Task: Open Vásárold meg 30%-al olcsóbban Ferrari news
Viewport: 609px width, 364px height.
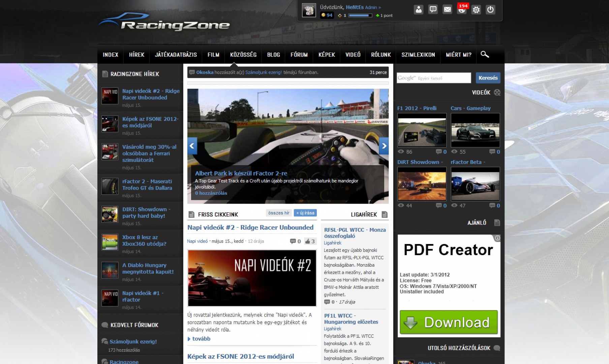Action: click(149, 153)
